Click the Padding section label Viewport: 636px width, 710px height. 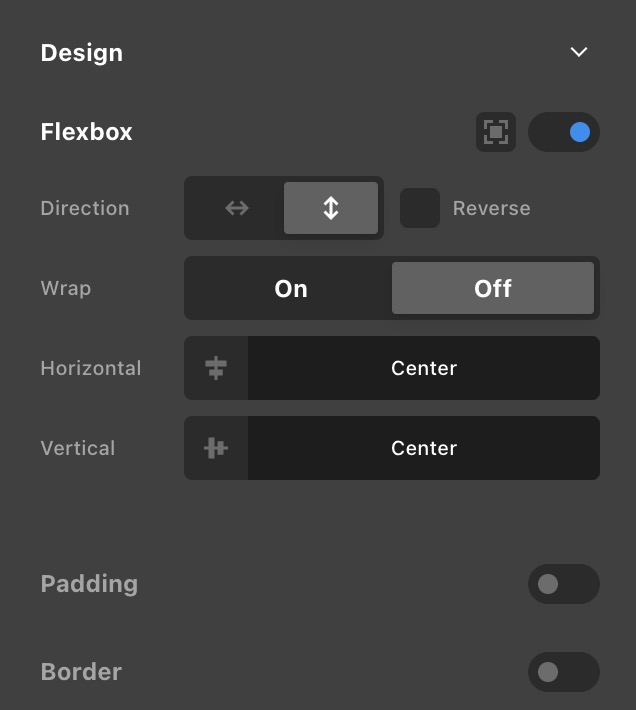pyautogui.click(x=89, y=584)
